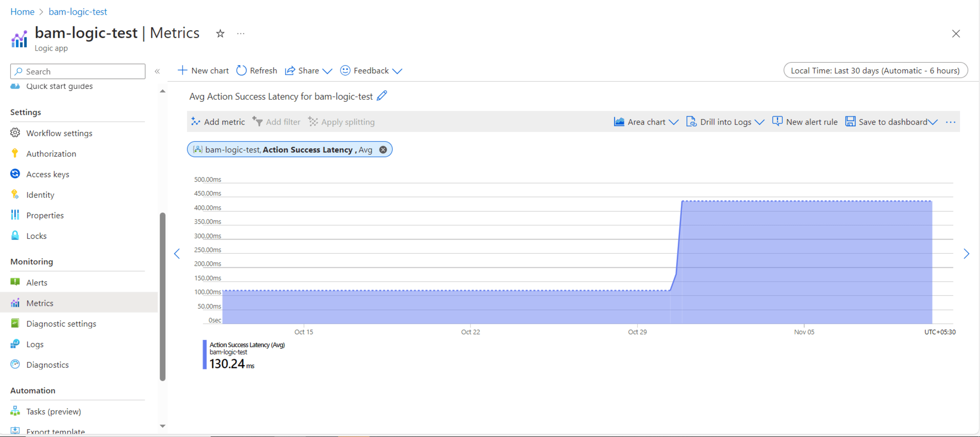Collapse the left navigation pane

pos(157,71)
